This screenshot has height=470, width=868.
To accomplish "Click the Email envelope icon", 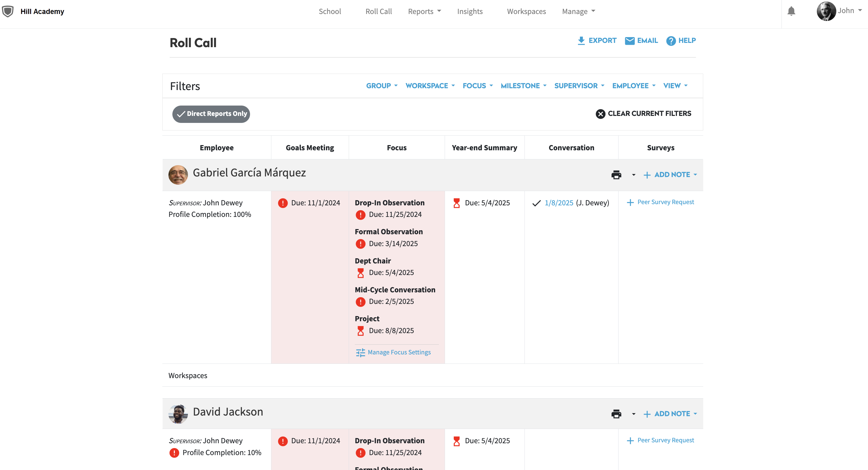I will (x=630, y=41).
